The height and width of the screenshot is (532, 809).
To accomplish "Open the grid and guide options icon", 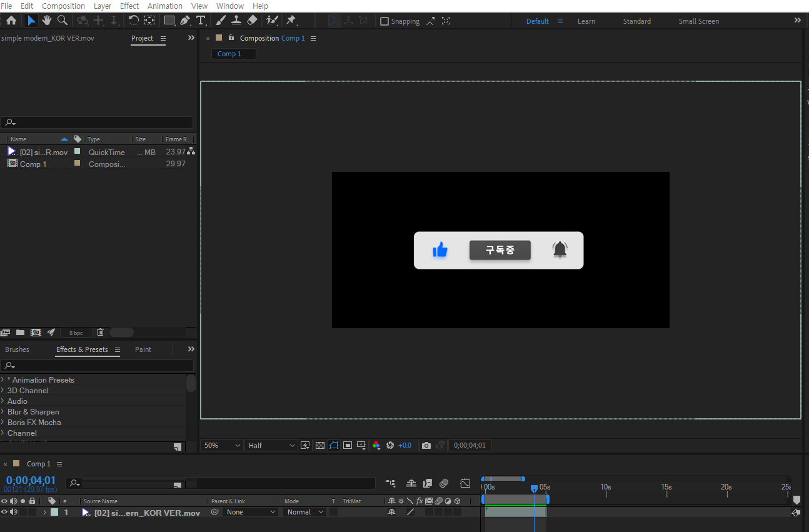I will (361, 446).
